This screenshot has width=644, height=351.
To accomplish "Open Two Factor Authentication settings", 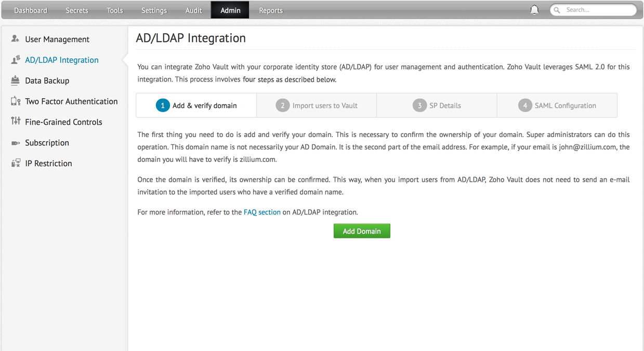I will (x=71, y=101).
